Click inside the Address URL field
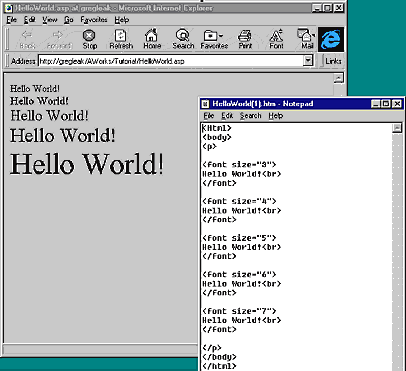The height and width of the screenshot is (371, 406). [x=171, y=61]
